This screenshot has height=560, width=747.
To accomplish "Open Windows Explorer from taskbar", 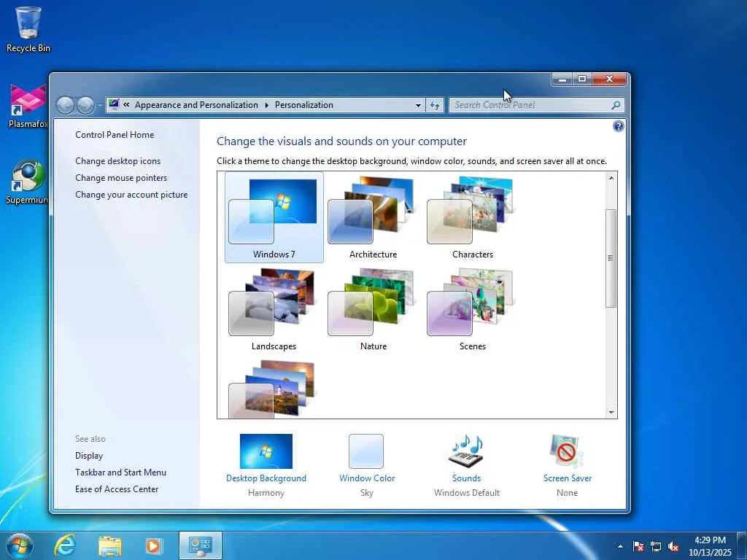I will click(110, 545).
